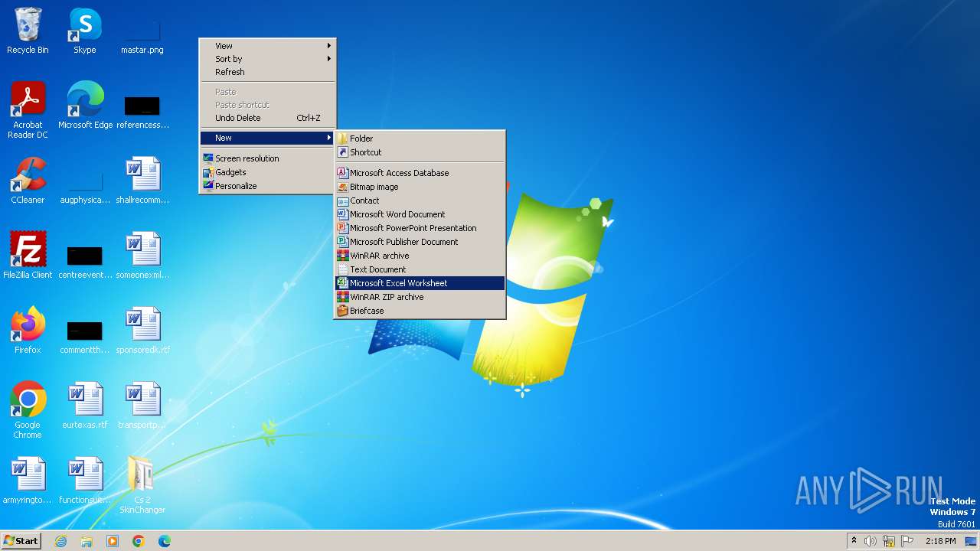Screen dimensions: 980x551
Task: Choose Undo Delete in context menu
Action: [267, 118]
